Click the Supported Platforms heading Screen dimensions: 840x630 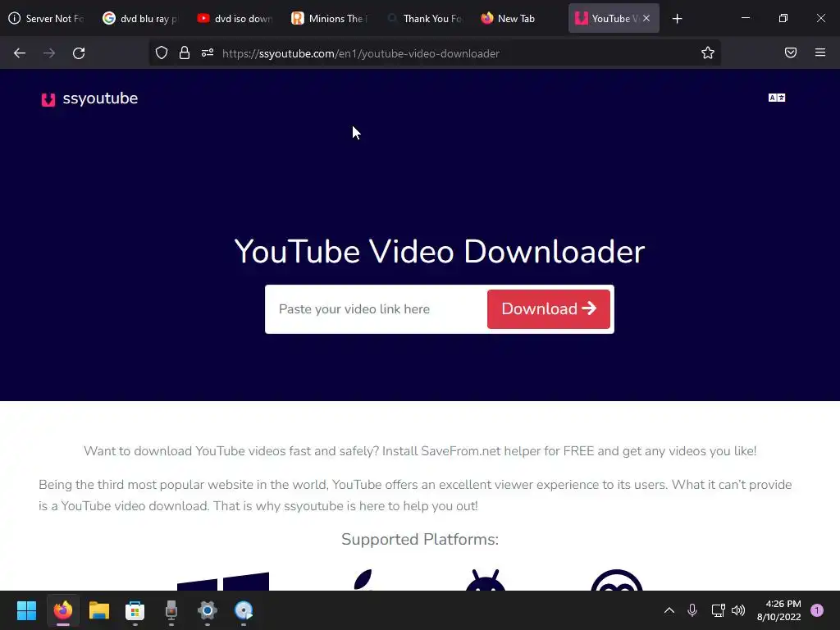[420, 539]
